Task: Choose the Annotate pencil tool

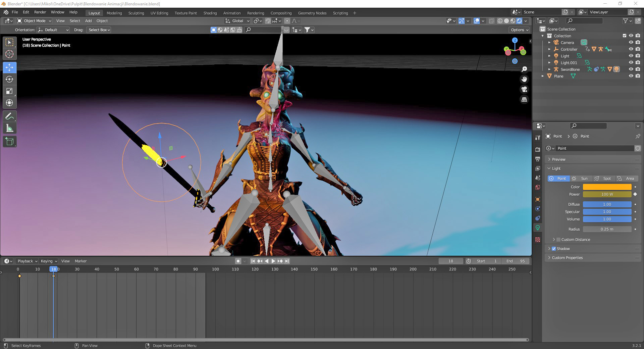Action: pos(9,116)
